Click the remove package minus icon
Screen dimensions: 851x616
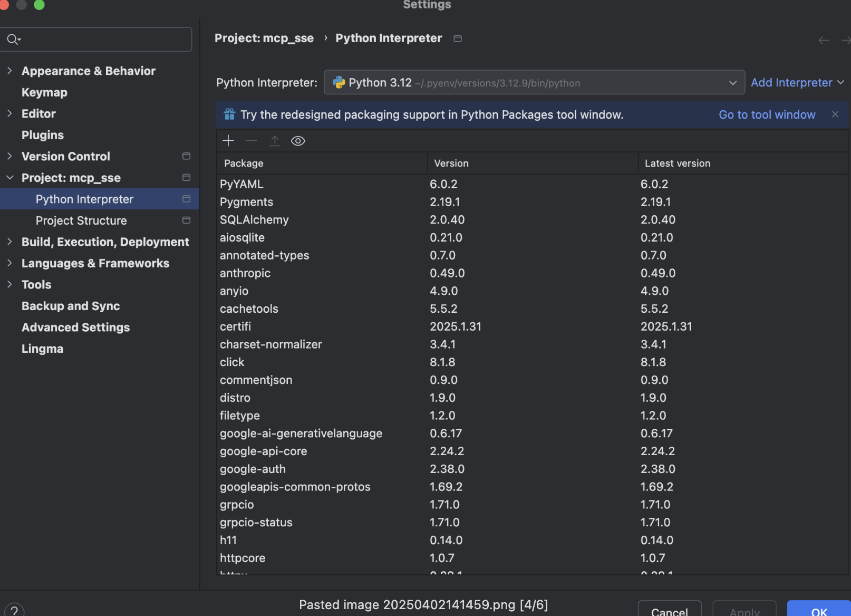tap(252, 141)
